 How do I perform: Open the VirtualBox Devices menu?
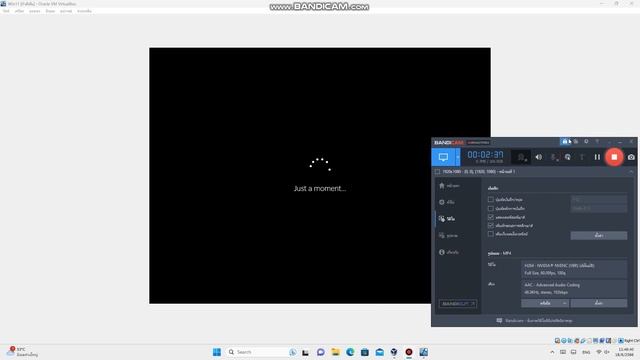(66, 11)
